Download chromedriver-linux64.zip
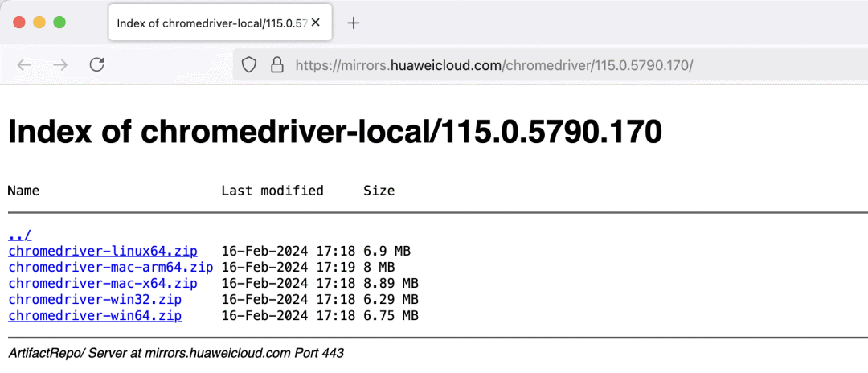 [103, 252]
